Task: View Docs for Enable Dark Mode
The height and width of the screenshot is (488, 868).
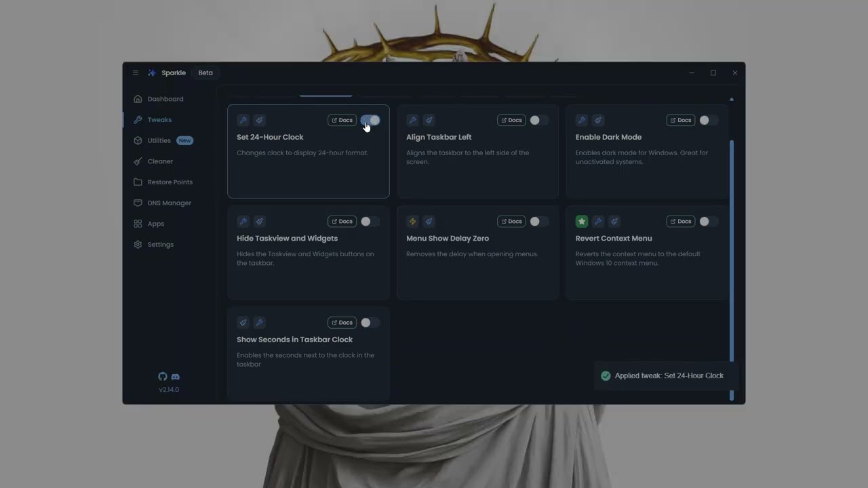Action: pyautogui.click(x=681, y=120)
